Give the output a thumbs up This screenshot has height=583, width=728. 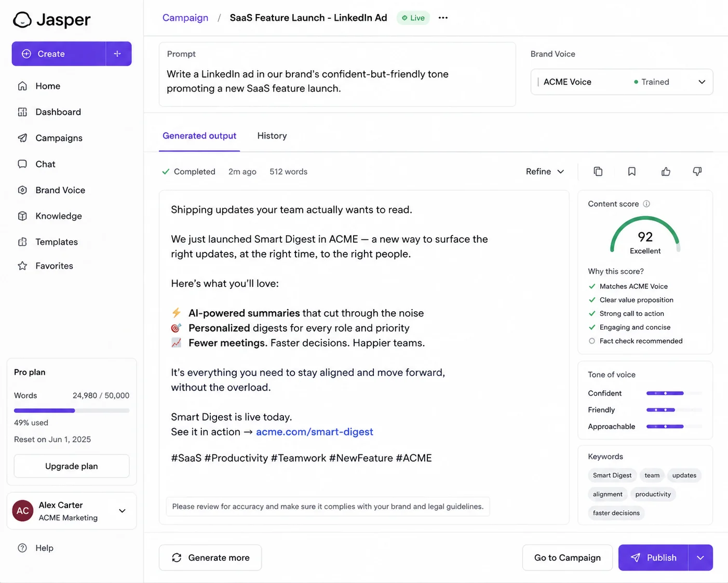pyautogui.click(x=666, y=171)
